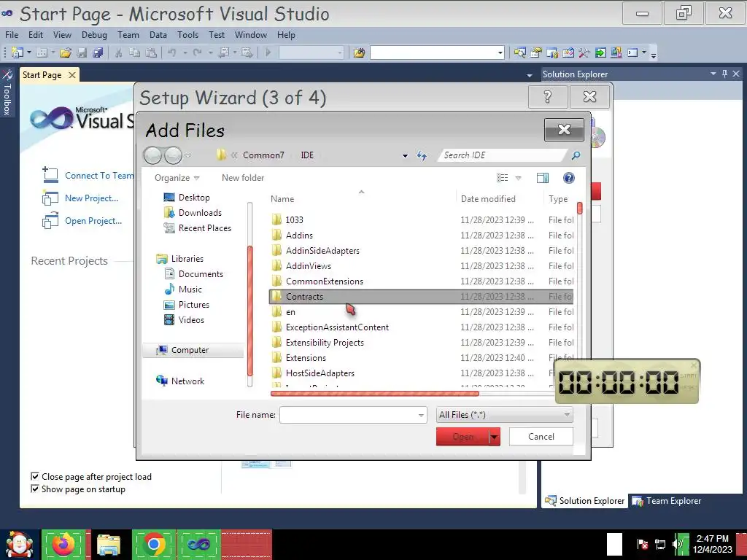
Task: Click the Add New Item toolbar icon
Action: [42, 52]
